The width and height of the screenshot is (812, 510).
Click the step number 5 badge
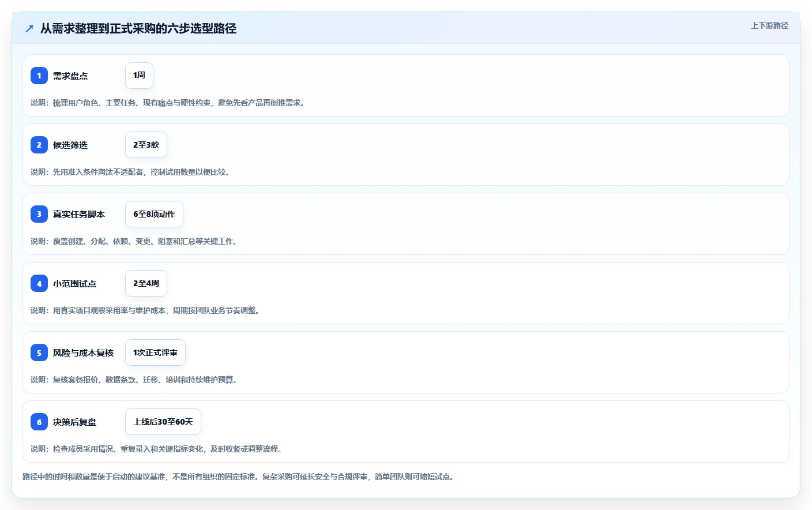tap(39, 352)
